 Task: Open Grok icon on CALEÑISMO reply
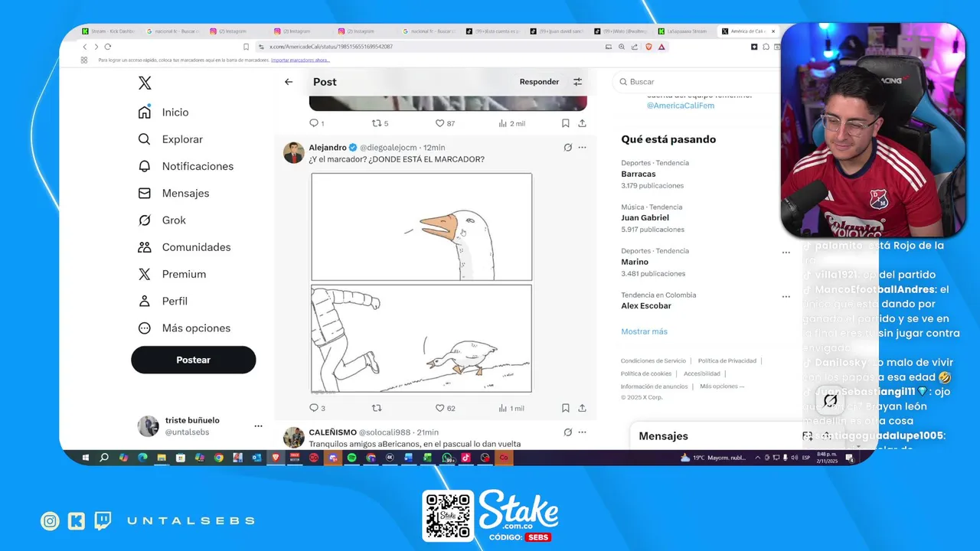click(567, 432)
